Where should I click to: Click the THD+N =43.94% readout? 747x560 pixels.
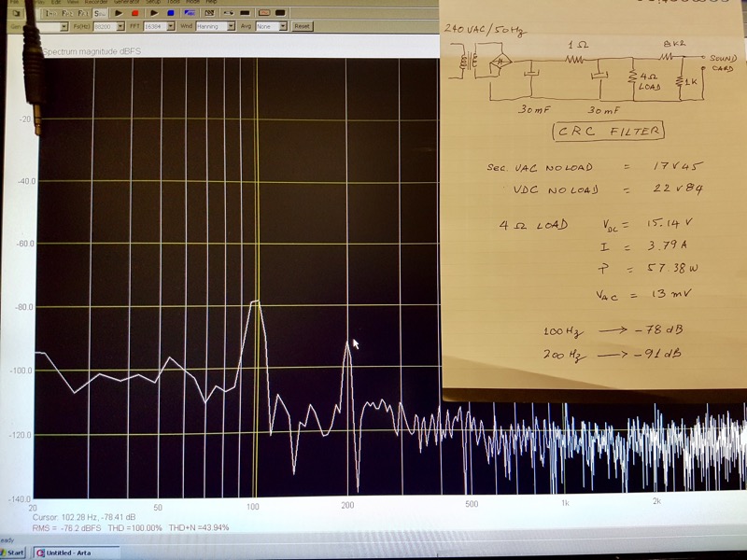point(199,528)
